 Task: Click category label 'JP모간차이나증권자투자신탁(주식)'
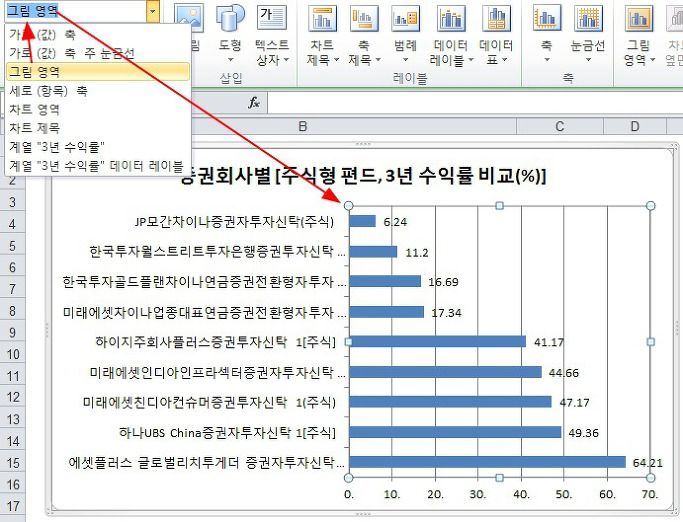[x=234, y=222]
